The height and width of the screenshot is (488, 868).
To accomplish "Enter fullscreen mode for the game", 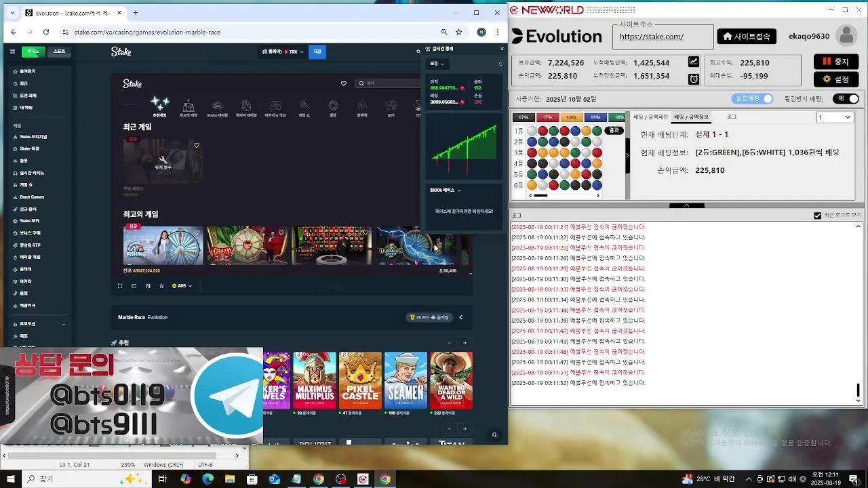I will tap(120, 286).
